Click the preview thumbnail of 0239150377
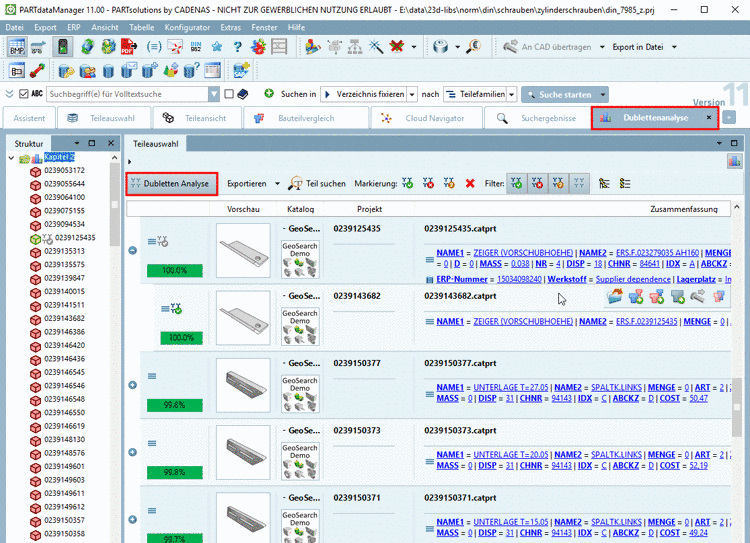 point(243,385)
